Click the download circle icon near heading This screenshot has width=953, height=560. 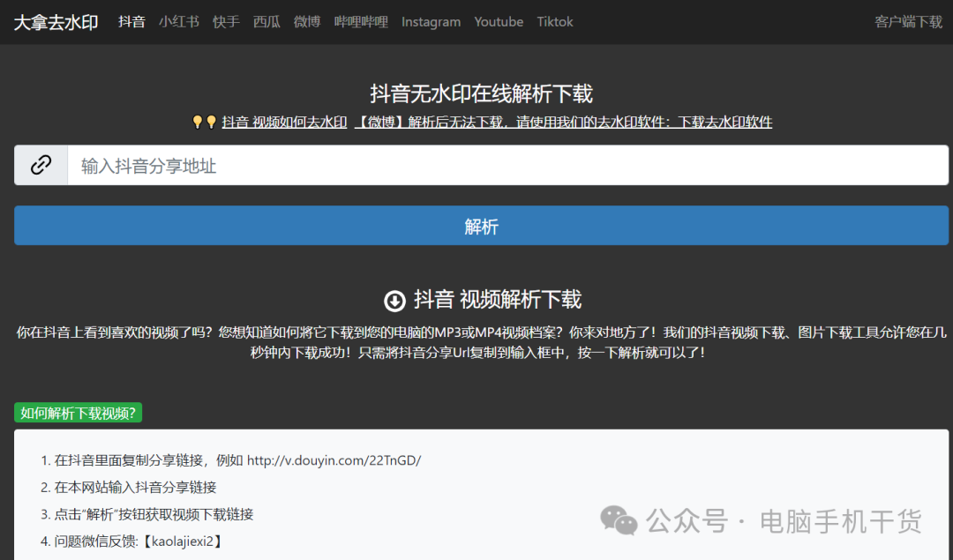tap(394, 300)
